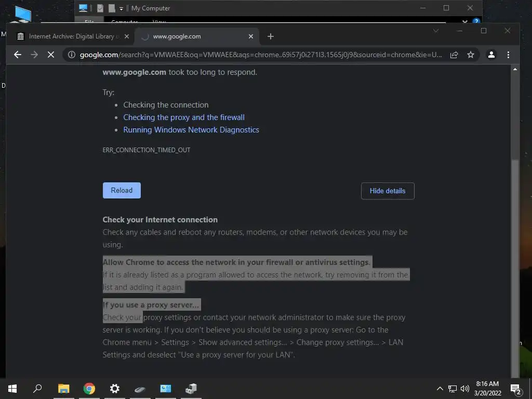Click the desktop computer icon behind Chrome
Screen dimensions: 532x399
(x=23, y=15)
